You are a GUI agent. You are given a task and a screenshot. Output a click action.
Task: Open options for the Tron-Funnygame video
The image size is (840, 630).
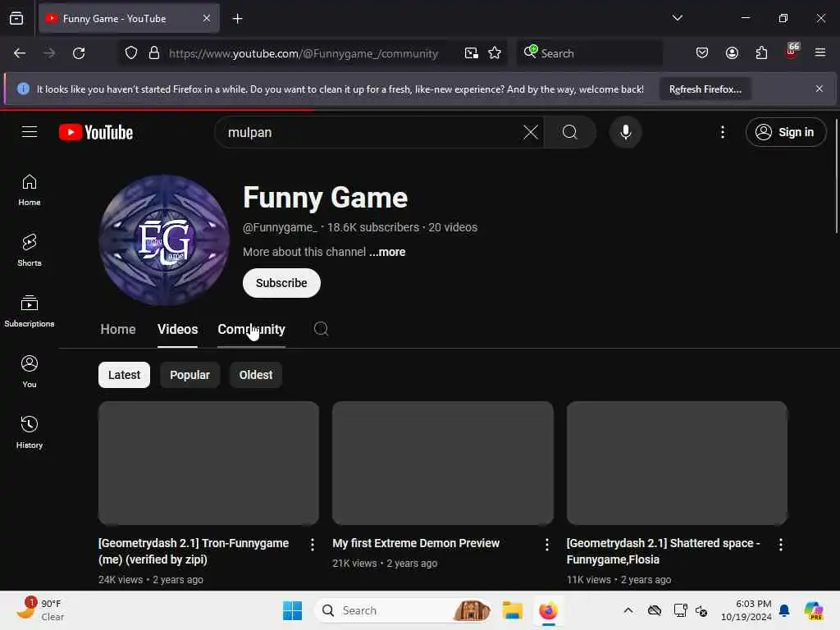[313, 545]
